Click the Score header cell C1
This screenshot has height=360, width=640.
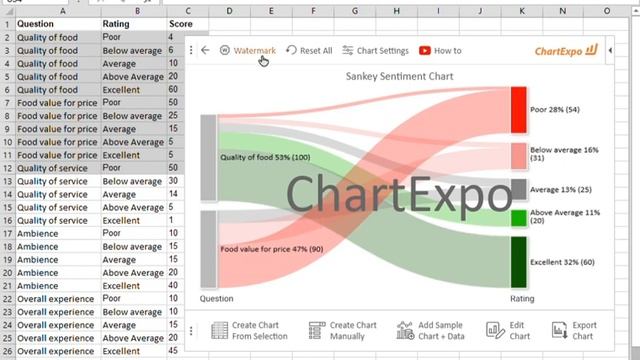click(188, 24)
